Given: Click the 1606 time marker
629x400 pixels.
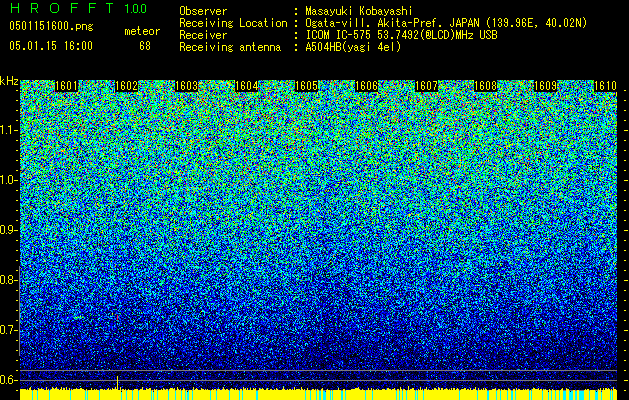Looking at the screenshot, I should pyautogui.click(x=366, y=86).
